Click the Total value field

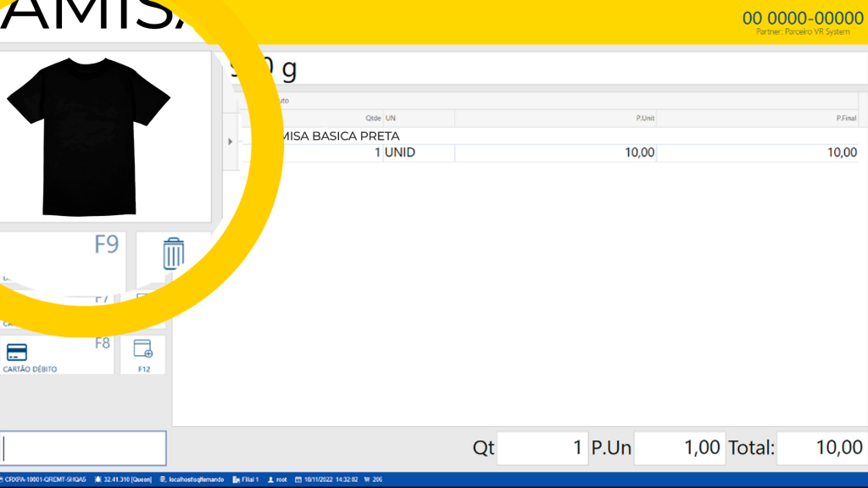point(820,448)
